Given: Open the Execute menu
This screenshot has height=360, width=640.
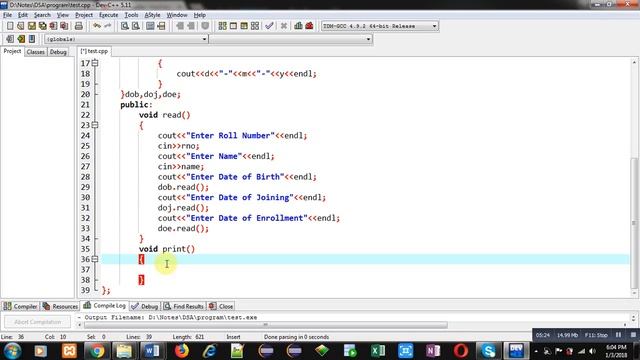Looking at the screenshot, I should pos(109,15).
